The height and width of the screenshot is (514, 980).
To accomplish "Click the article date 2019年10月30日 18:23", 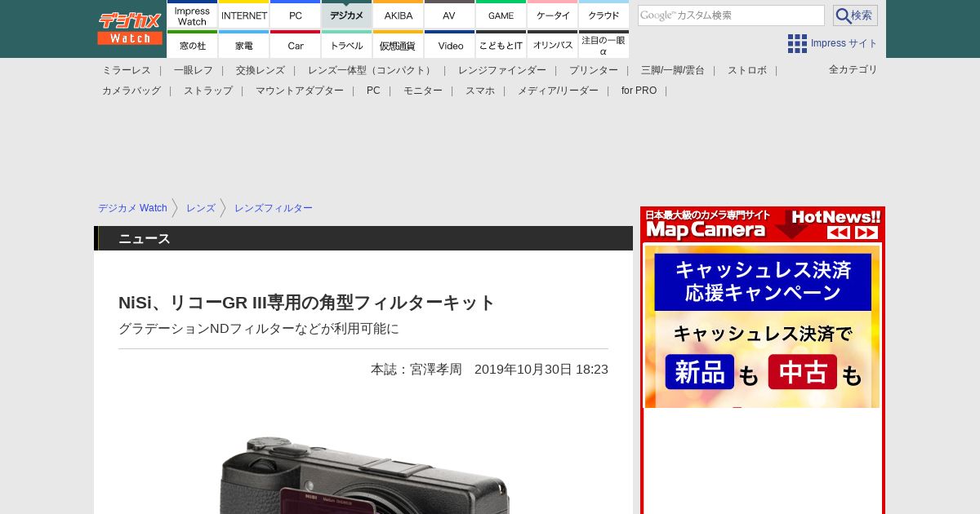I will point(541,370).
